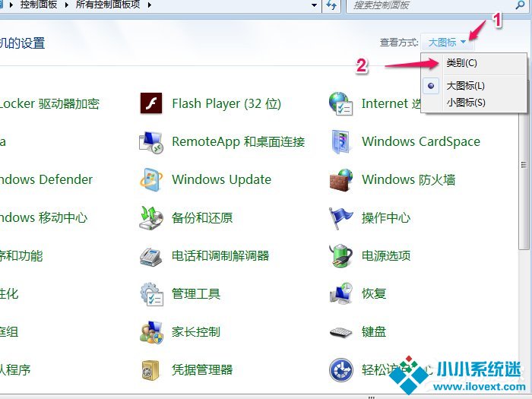Open the 查看方式 大图标 dropdown
The height and width of the screenshot is (399, 532).
[x=447, y=43]
